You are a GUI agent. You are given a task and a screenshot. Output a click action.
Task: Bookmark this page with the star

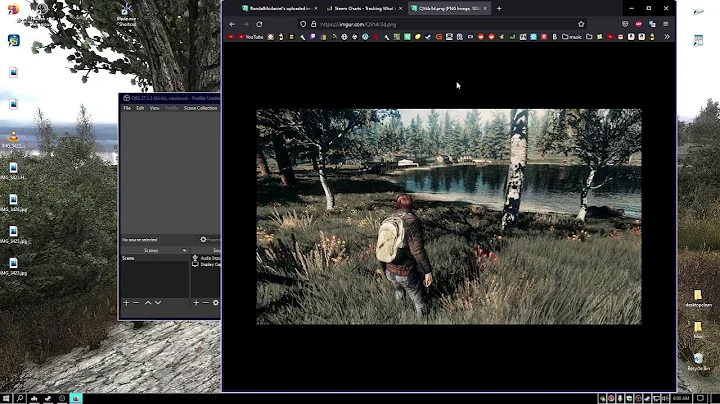coord(581,24)
